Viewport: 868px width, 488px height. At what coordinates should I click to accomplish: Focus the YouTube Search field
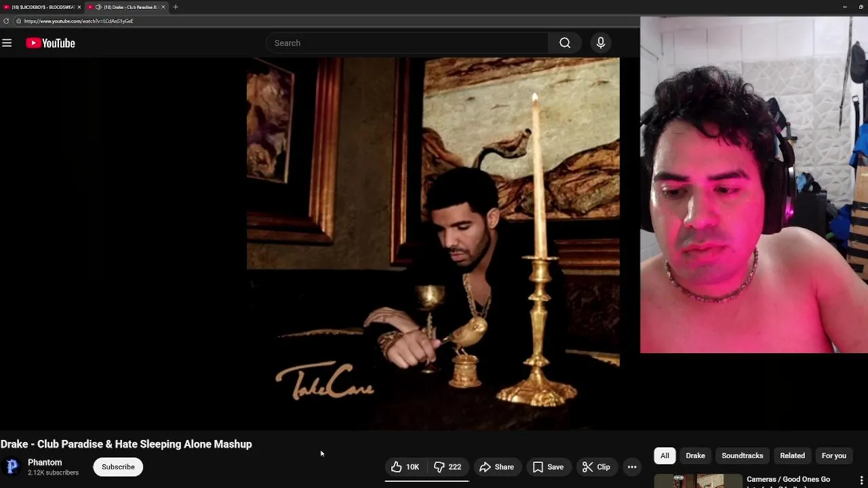[407, 43]
